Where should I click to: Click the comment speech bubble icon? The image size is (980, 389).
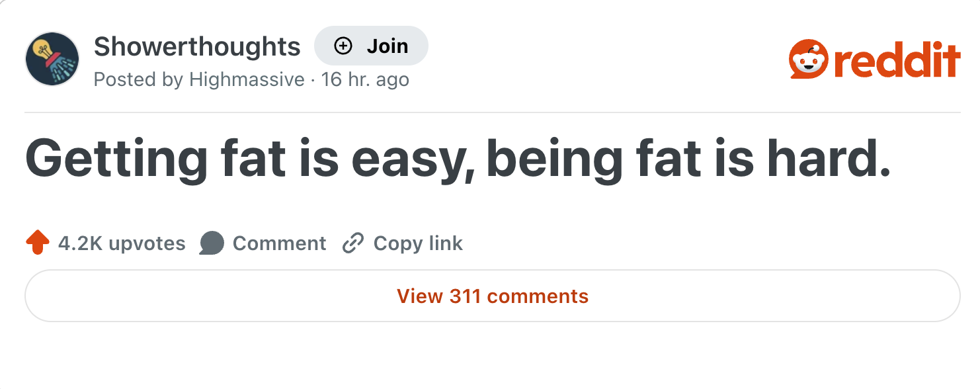tap(212, 243)
